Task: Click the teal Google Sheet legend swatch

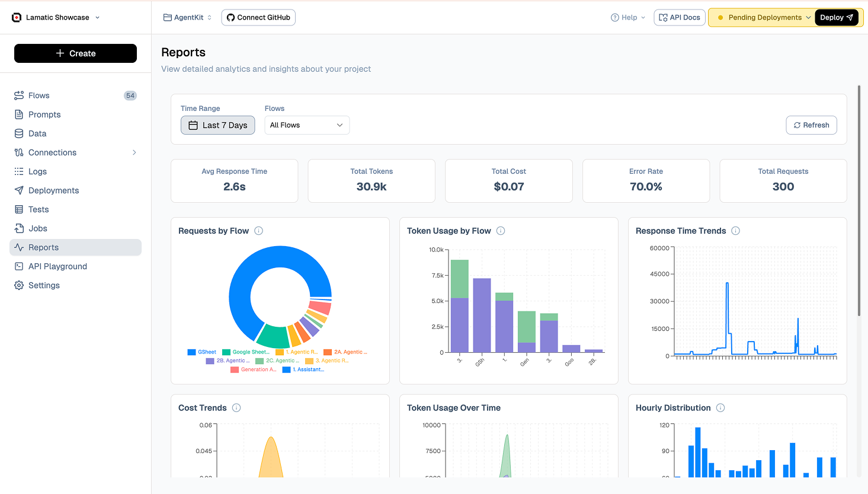Action: pos(226,352)
